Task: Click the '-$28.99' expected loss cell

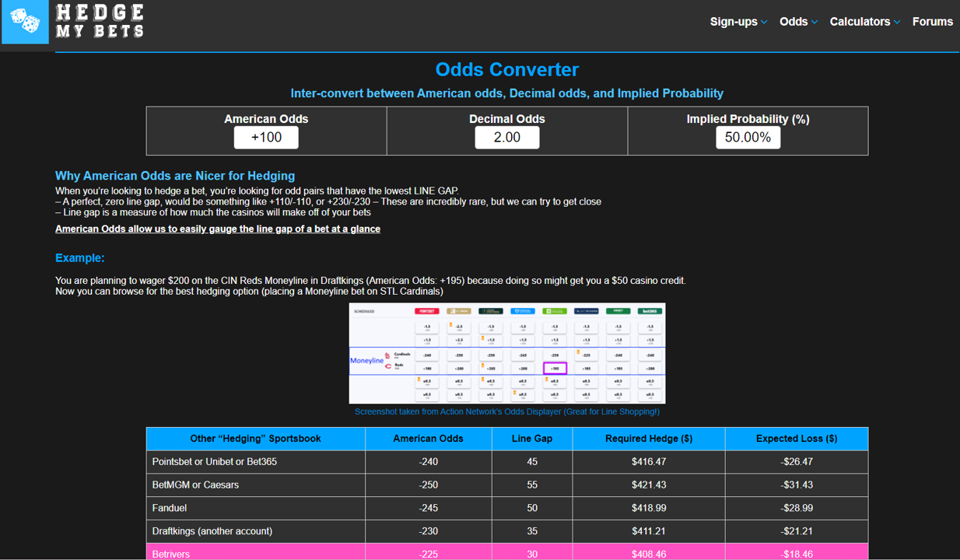Action: 797,509
